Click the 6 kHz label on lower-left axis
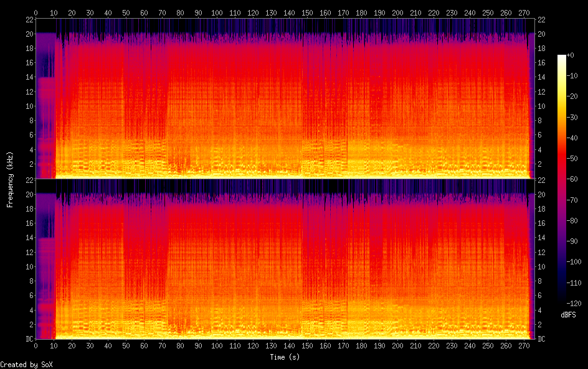The image size is (588, 369). 30,296
